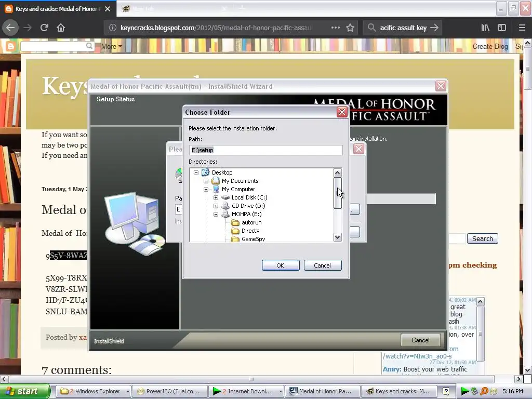Select MOHPA (E:) in the tree
Screen dimensions: 532x399
pos(246,214)
